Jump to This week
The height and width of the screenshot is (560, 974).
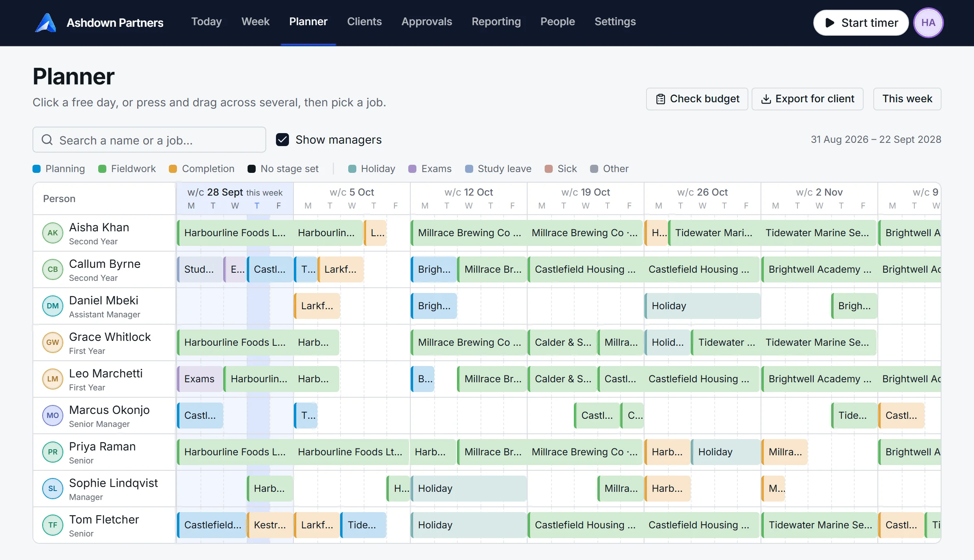pos(907,99)
